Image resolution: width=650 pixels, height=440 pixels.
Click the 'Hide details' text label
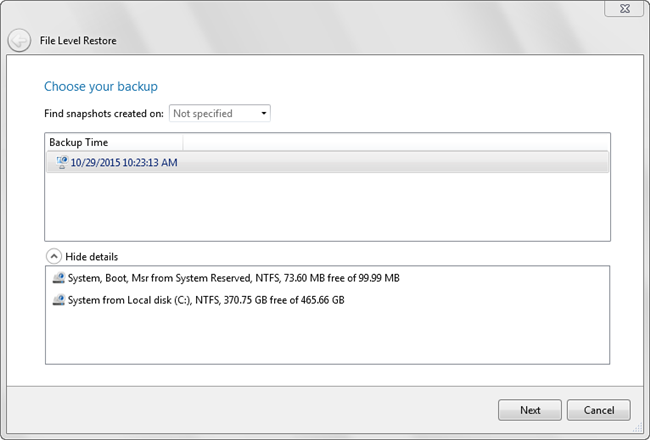click(x=92, y=257)
